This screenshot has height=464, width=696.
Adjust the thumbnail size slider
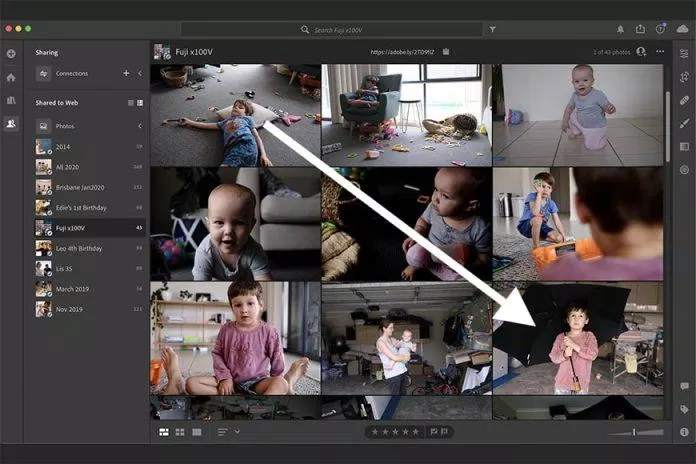(636, 432)
